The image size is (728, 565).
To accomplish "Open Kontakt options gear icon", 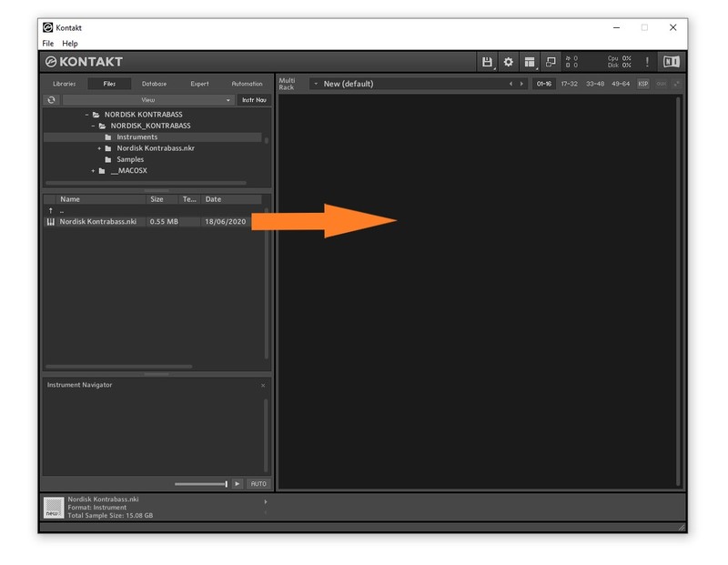I will pyautogui.click(x=509, y=62).
